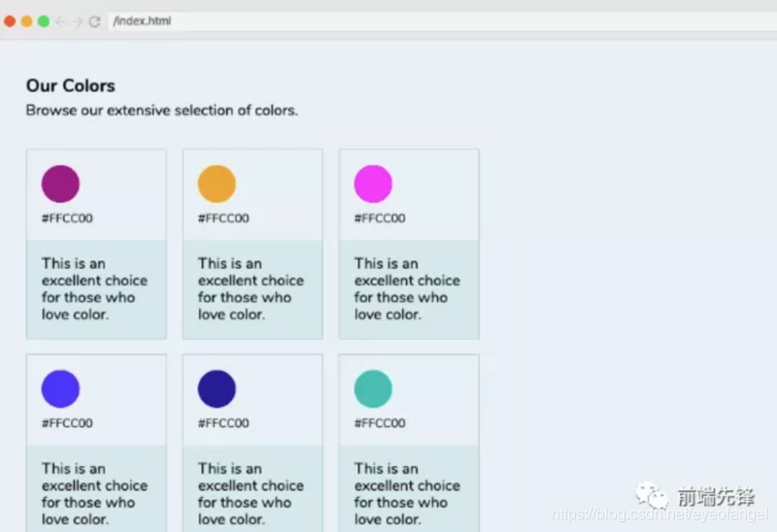Click #FFCC00 label under bright pink circle

point(380,218)
